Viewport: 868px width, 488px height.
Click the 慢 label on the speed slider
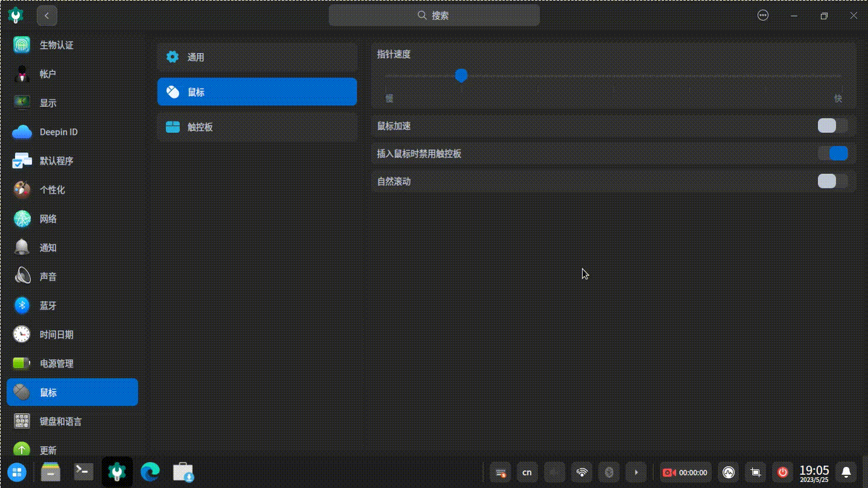coord(389,98)
